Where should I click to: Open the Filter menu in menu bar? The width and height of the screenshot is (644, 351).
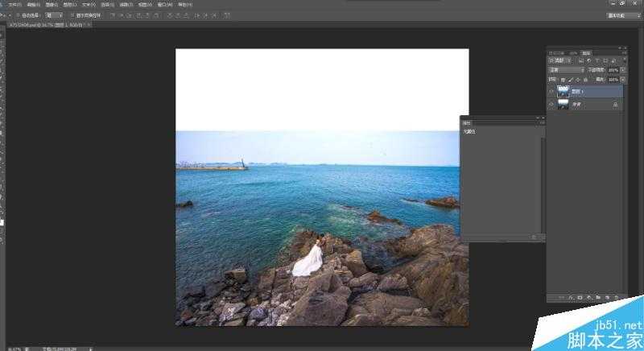124,4
